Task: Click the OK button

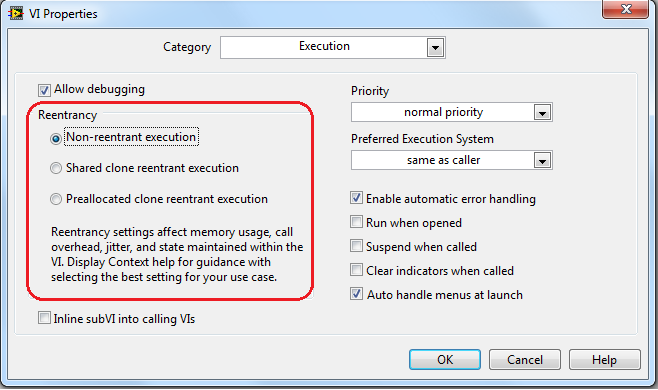Action: point(445,360)
